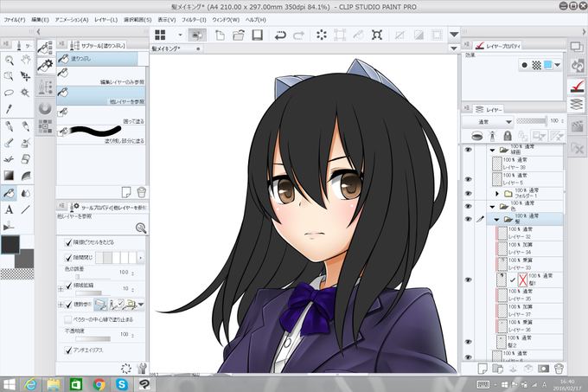Toggle the アンチエイリアス checkbox
Viewport: 588px width, 392px height.
pos(68,350)
